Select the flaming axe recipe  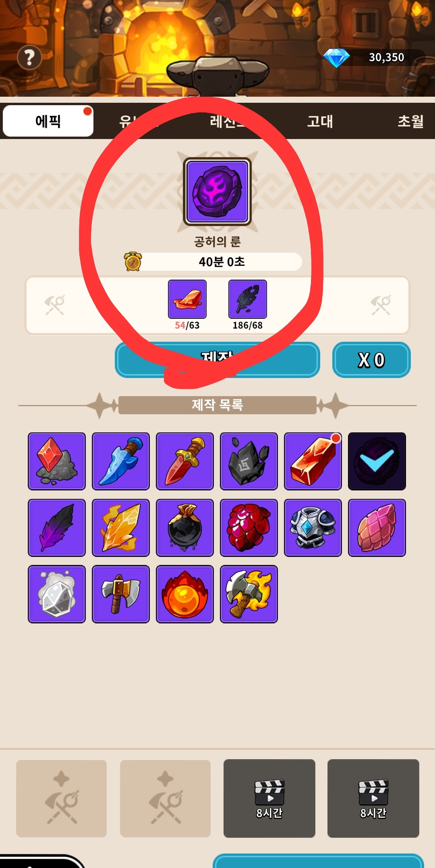coord(249,594)
